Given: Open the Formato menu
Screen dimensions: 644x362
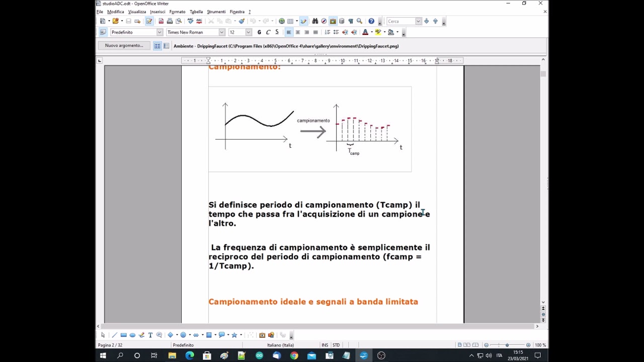Looking at the screenshot, I should click(177, 12).
